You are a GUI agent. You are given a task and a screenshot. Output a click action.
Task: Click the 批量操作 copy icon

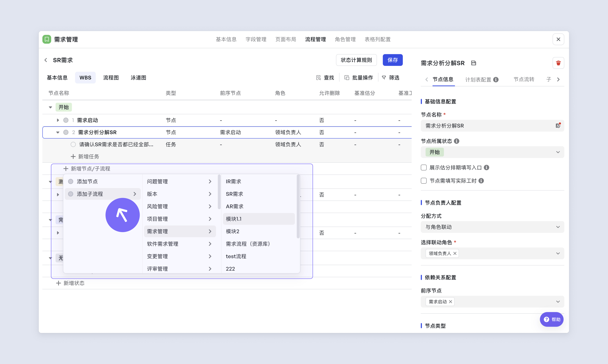pos(347,78)
